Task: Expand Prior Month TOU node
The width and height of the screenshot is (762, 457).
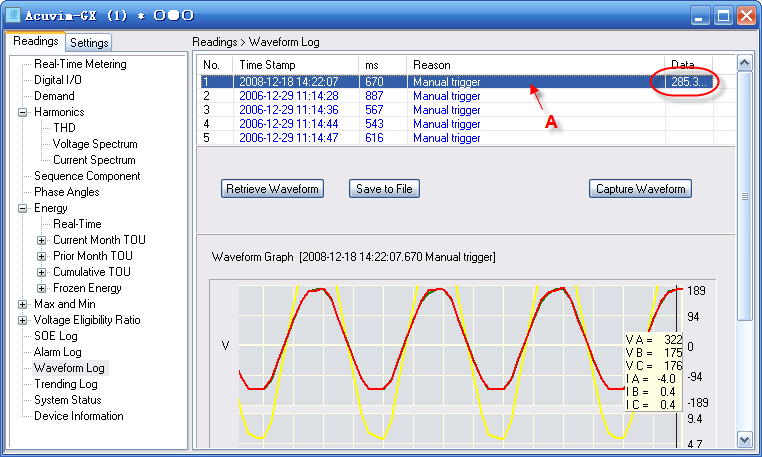Action: [41, 257]
